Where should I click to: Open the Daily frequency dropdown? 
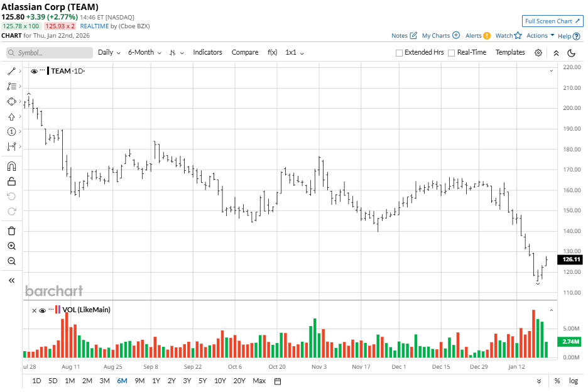point(109,53)
